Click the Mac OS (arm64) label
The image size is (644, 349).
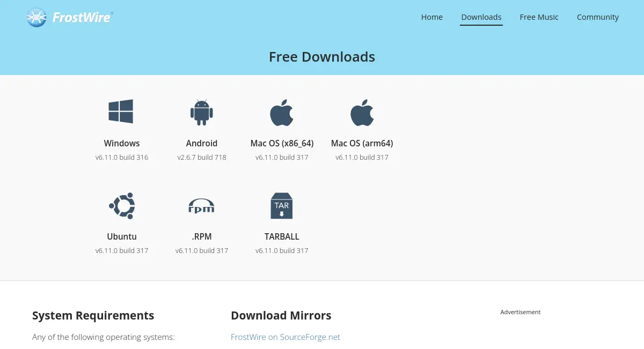(x=362, y=143)
